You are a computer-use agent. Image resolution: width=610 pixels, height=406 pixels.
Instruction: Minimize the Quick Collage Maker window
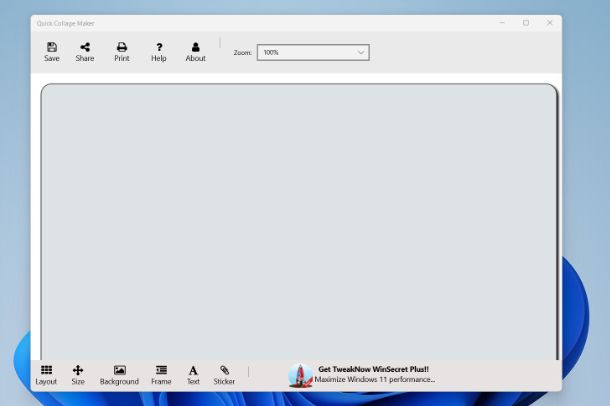click(502, 23)
